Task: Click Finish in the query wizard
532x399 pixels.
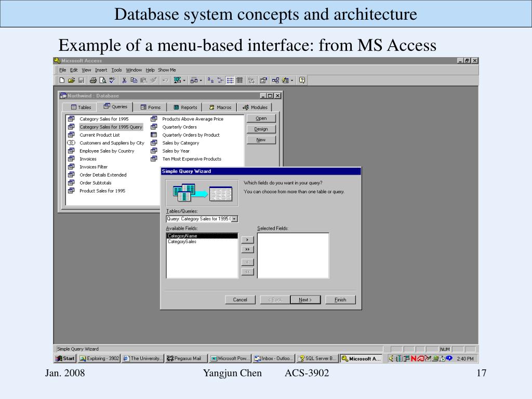Action: pyautogui.click(x=340, y=300)
